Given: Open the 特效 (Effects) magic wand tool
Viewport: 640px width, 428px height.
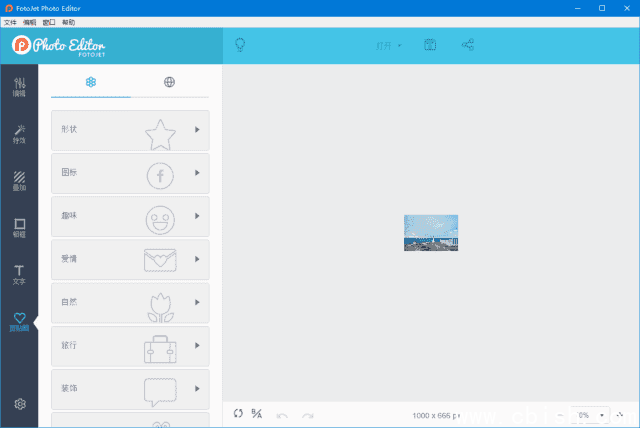Looking at the screenshot, I should click(19, 134).
